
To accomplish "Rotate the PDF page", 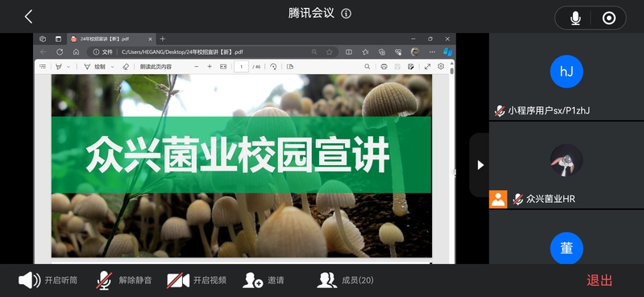I will click(273, 67).
